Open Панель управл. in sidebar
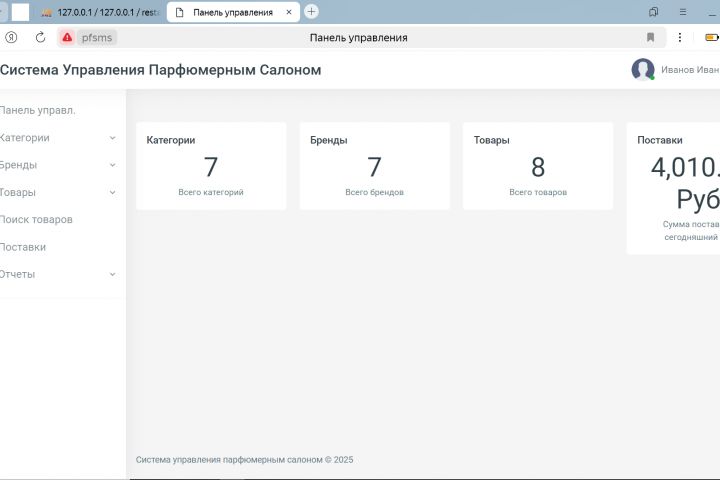The image size is (720, 480). pyautogui.click(x=38, y=111)
